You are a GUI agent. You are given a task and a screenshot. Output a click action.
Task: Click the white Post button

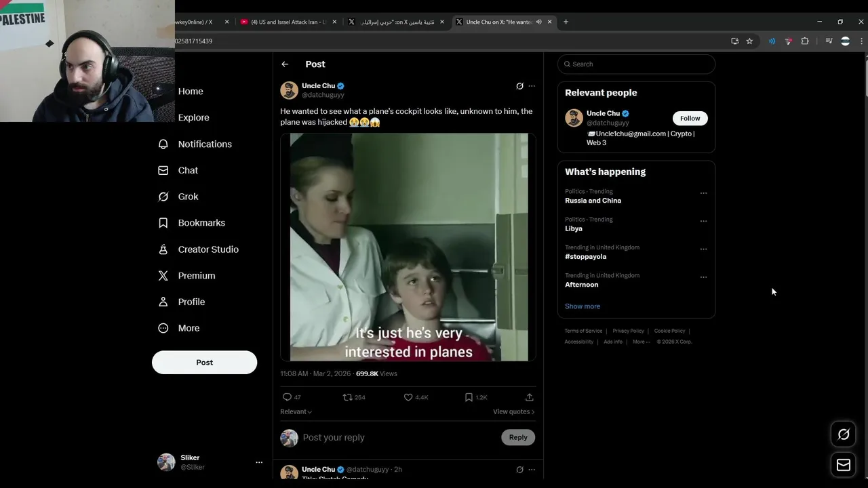pos(204,362)
